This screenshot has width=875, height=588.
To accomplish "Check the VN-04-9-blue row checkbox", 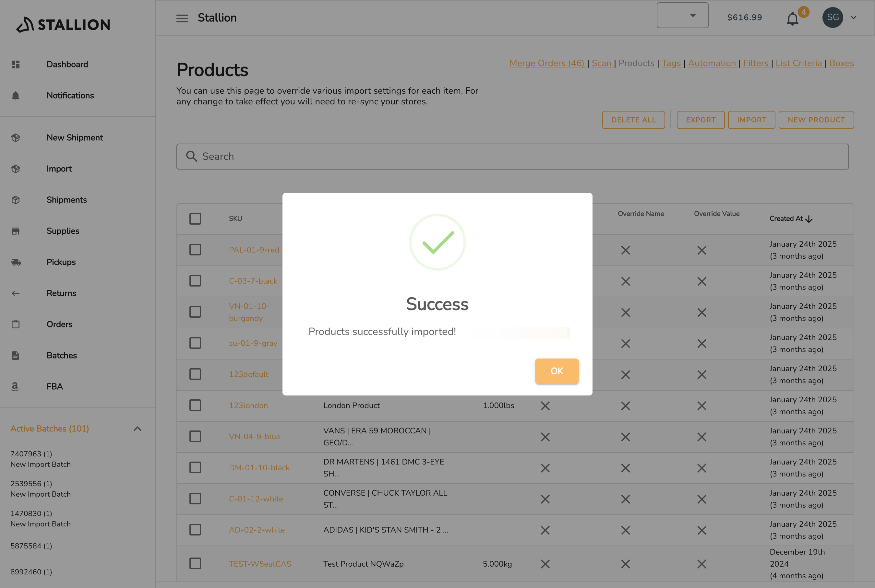I will click(x=195, y=437).
